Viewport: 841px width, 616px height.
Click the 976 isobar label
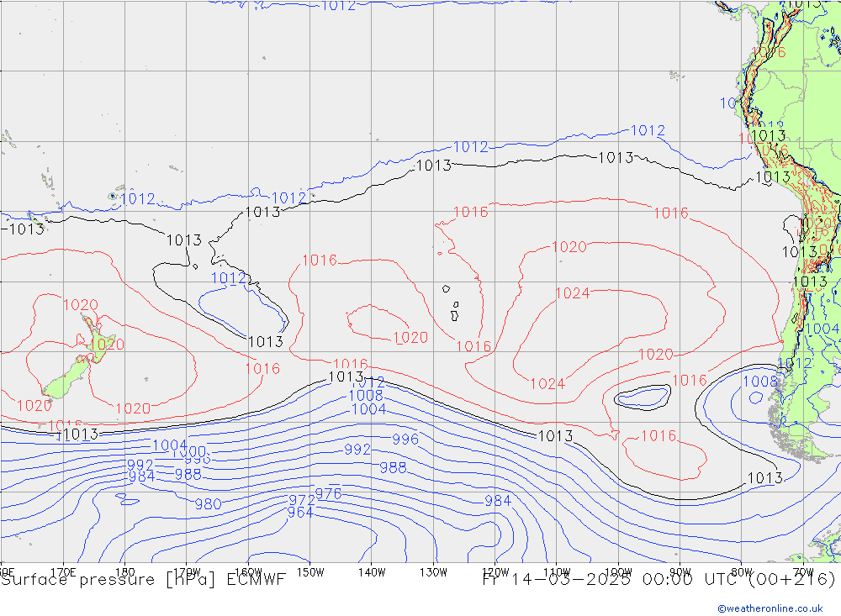[328, 493]
